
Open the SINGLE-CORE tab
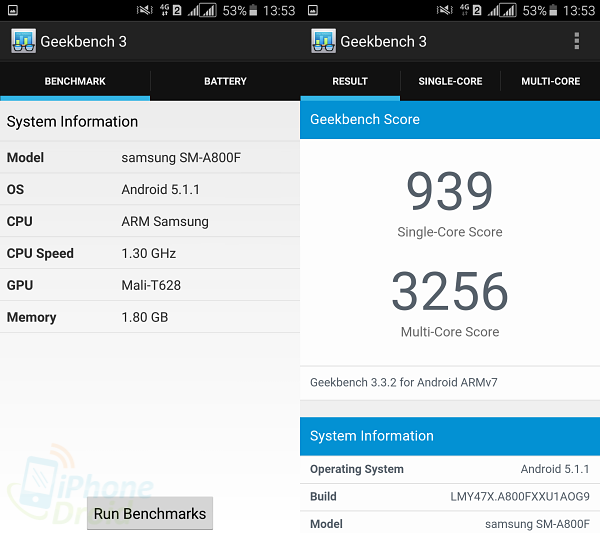pyautogui.click(x=450, y=81)
